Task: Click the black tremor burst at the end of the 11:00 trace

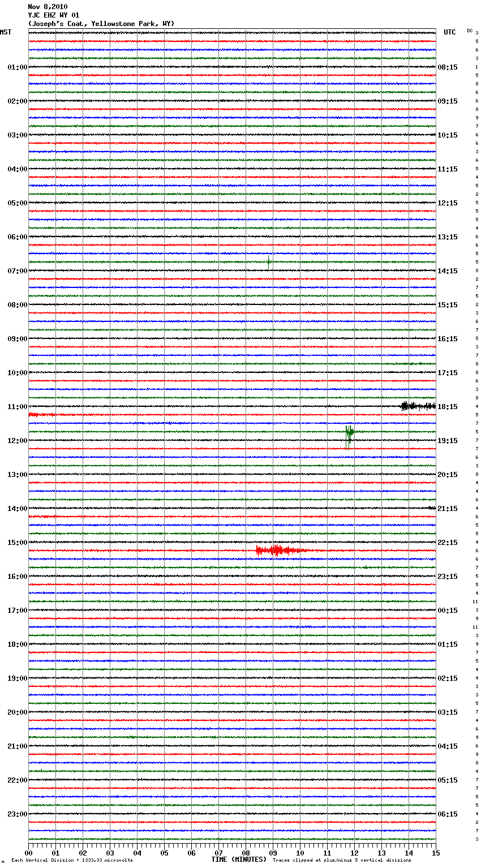Action: tap(418, 406)
